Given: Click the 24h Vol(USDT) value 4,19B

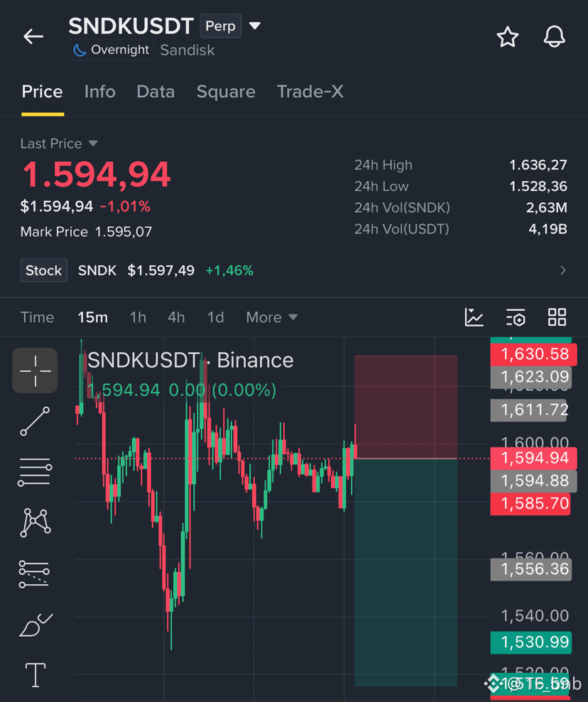Looking at the screenshot, I should point(548,229).
